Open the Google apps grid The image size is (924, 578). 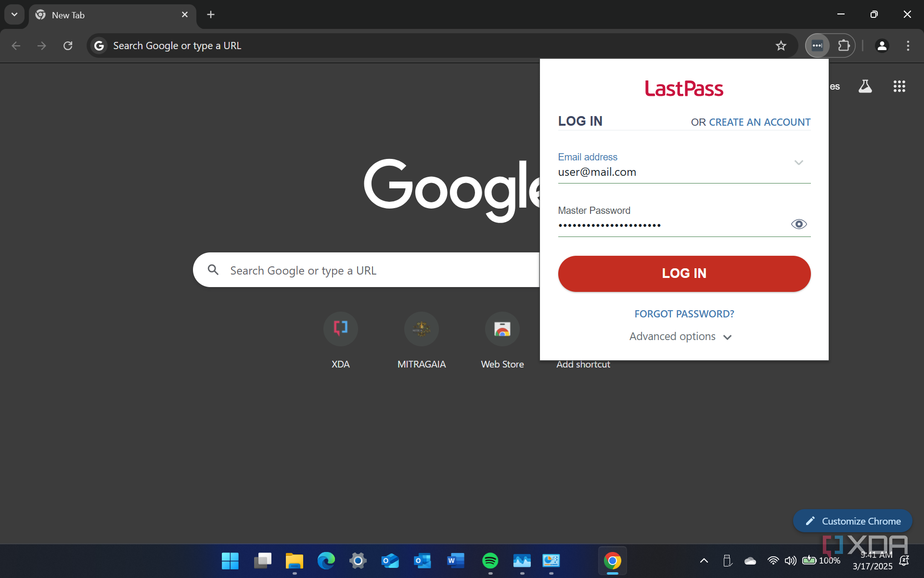tap(899, 86)
